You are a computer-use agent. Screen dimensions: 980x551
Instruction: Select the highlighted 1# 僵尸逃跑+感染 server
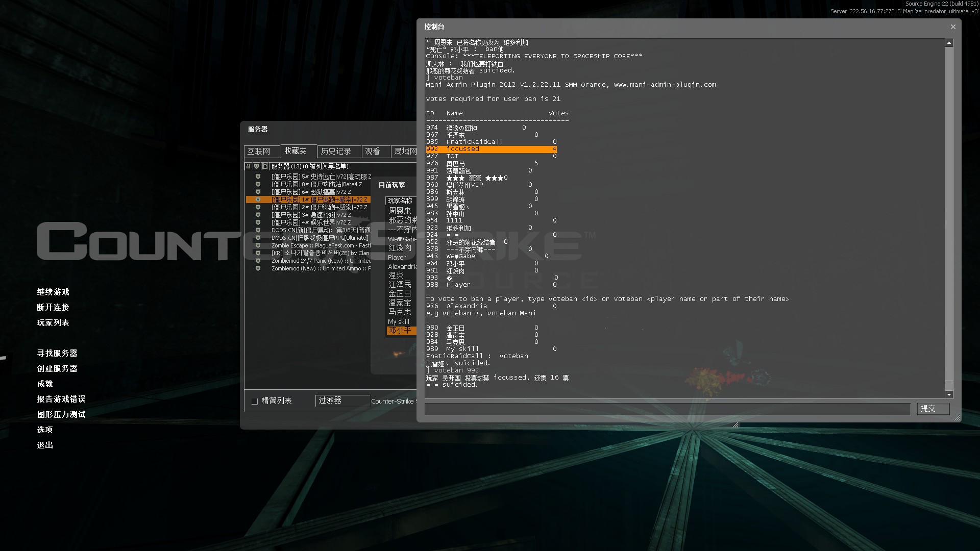pos(308,199)
